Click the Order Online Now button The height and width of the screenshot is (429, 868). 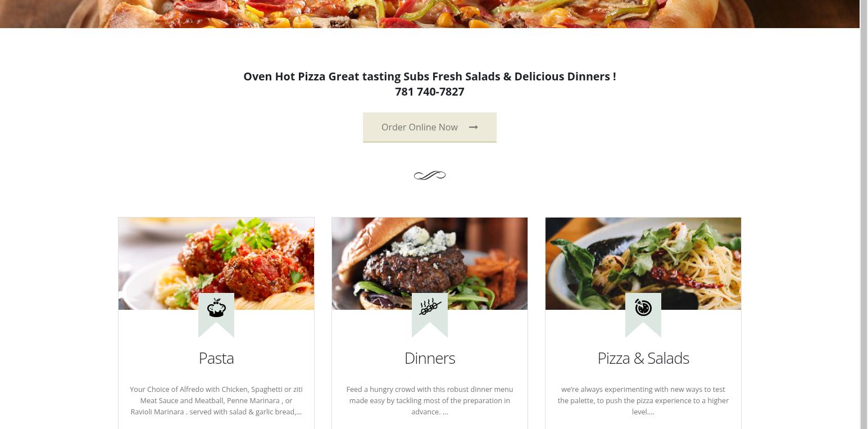pos(430,127)
